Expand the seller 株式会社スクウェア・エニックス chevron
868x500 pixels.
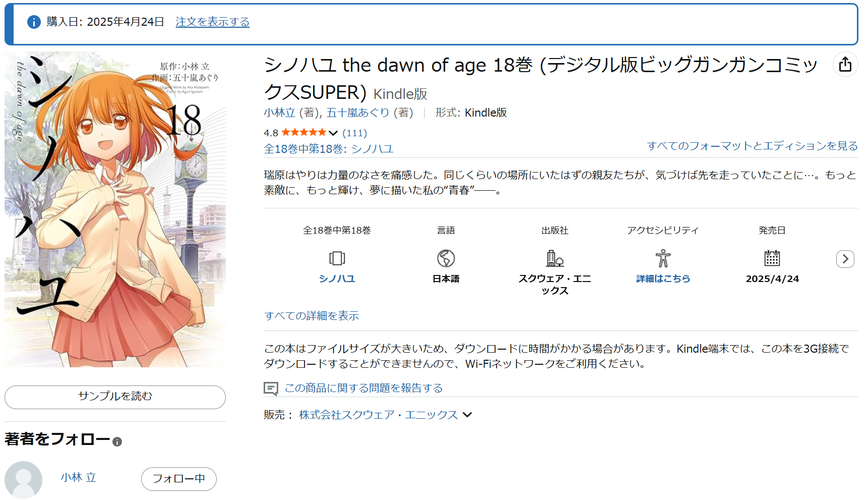pyautogui.click(x=468, y=415)
